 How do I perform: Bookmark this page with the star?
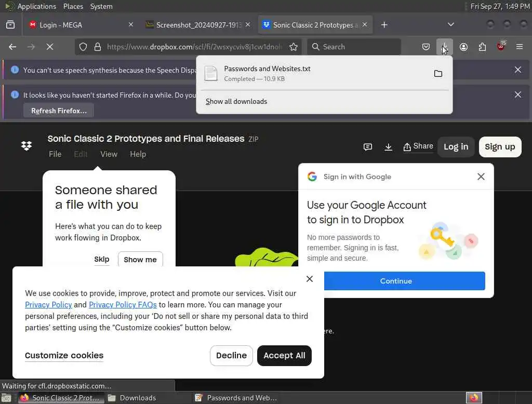coord(294,47)
